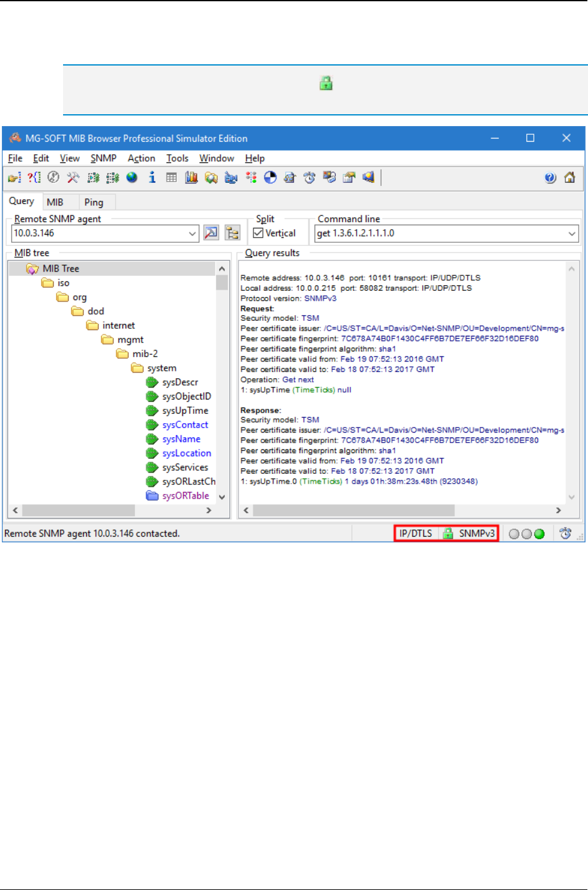Click the IP/DTLS status bar entry

(x=416, y=534)
